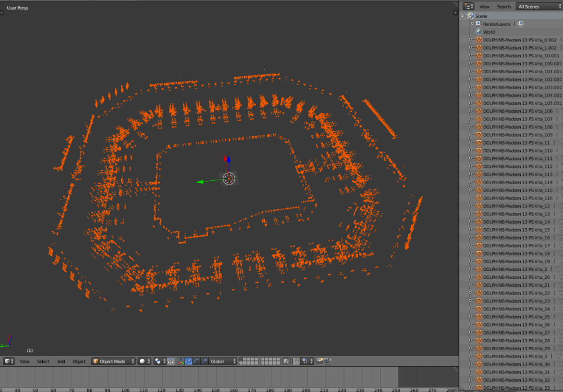Click the World icon in the Outliner
The image size is (563, 392).
click(x=479, y=32)
